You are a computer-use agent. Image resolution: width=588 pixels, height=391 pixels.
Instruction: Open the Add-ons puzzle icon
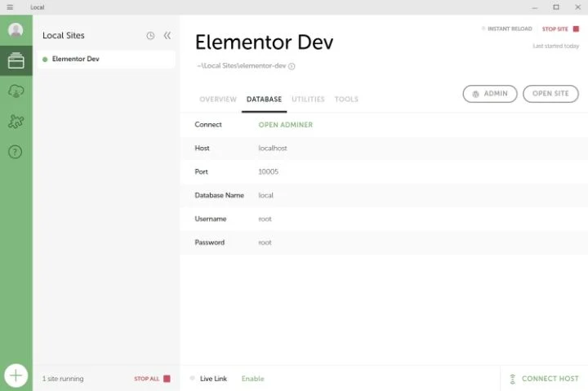[x=16, y=122]
